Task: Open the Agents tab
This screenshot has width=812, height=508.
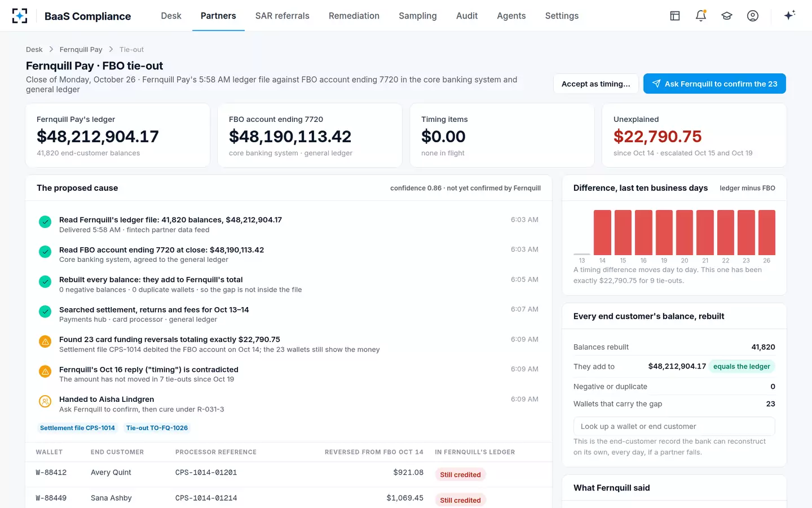Action: click(x=511, y=16)
